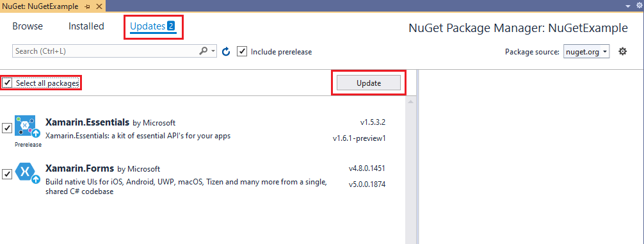The image size is (644, 244).
Task: Switch to the Installed tab
Action: (86, 26)
